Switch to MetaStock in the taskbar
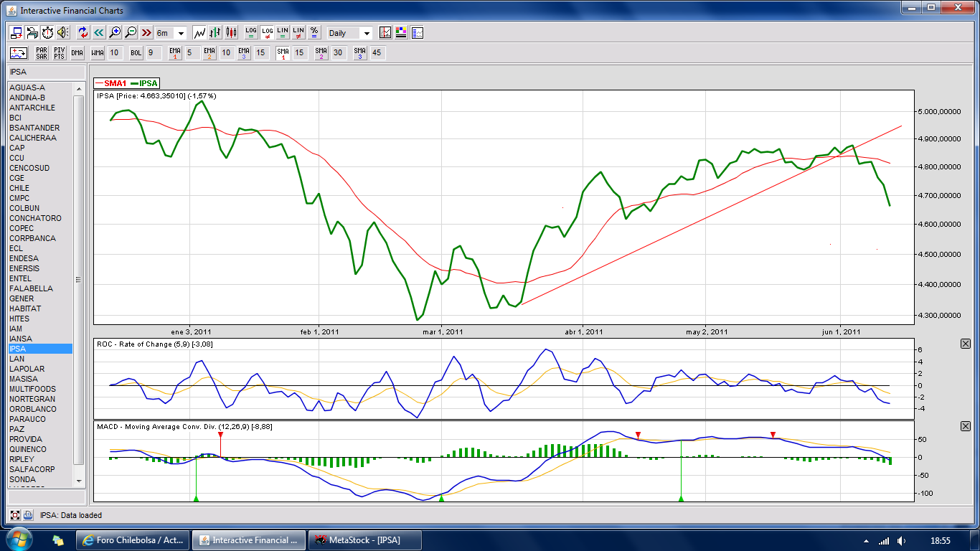The height and width of the screenshot is (551, 980). (364, 540)
